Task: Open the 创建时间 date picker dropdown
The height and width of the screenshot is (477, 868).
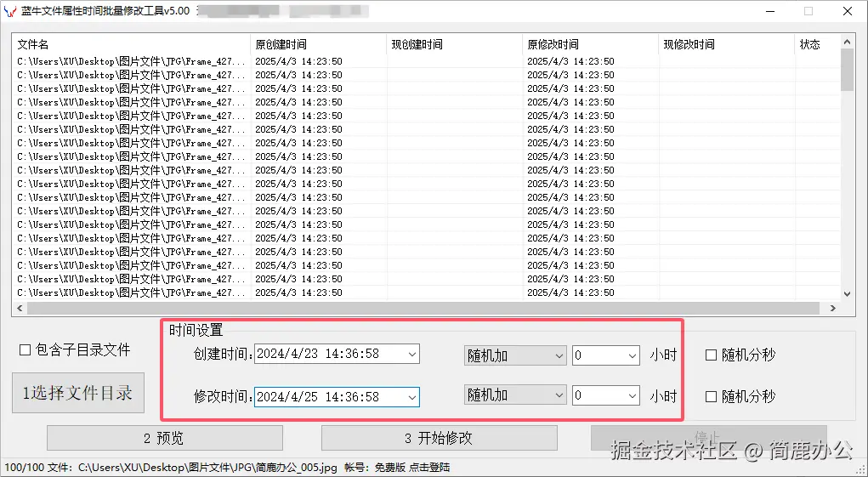Action: 411,355
